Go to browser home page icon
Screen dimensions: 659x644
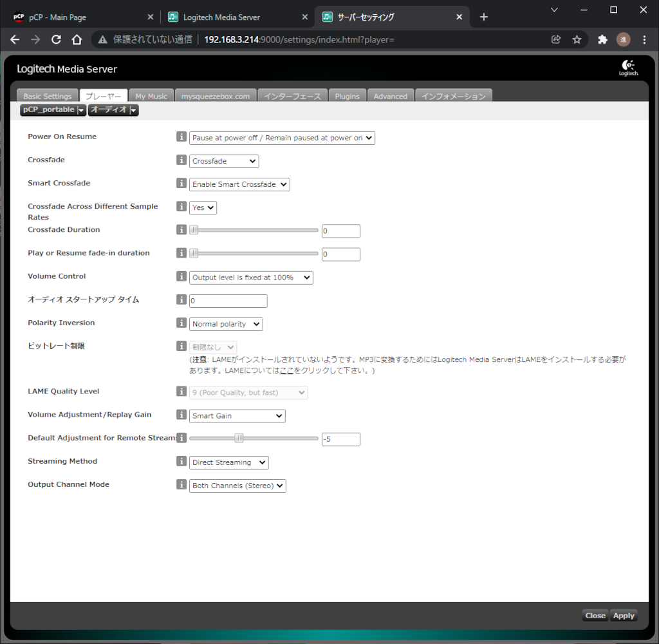pyautogui.click(x=77, y=39)
